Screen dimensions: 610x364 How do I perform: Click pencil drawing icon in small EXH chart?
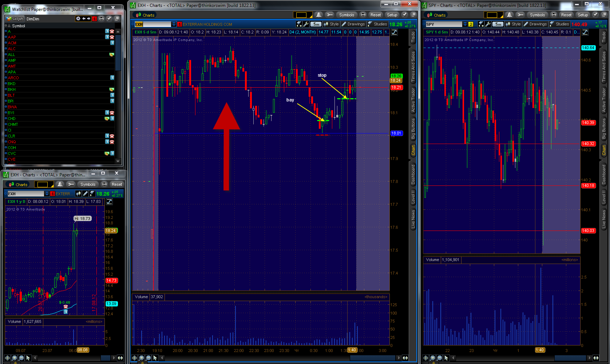pos(85,194)
